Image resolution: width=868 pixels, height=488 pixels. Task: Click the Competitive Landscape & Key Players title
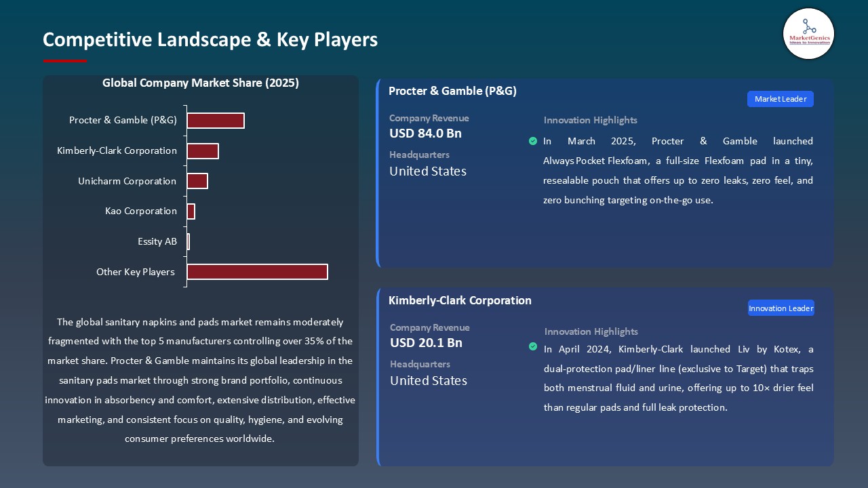pos(210,40)
